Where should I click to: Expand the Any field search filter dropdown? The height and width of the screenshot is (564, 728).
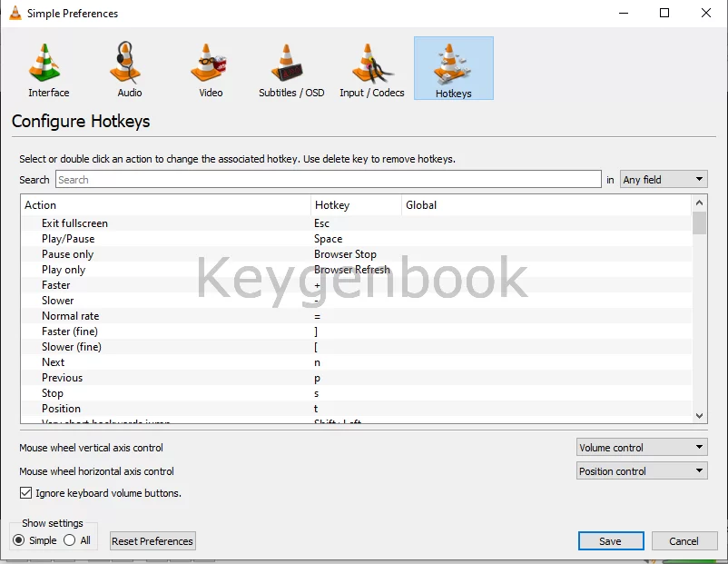(663, 180)
